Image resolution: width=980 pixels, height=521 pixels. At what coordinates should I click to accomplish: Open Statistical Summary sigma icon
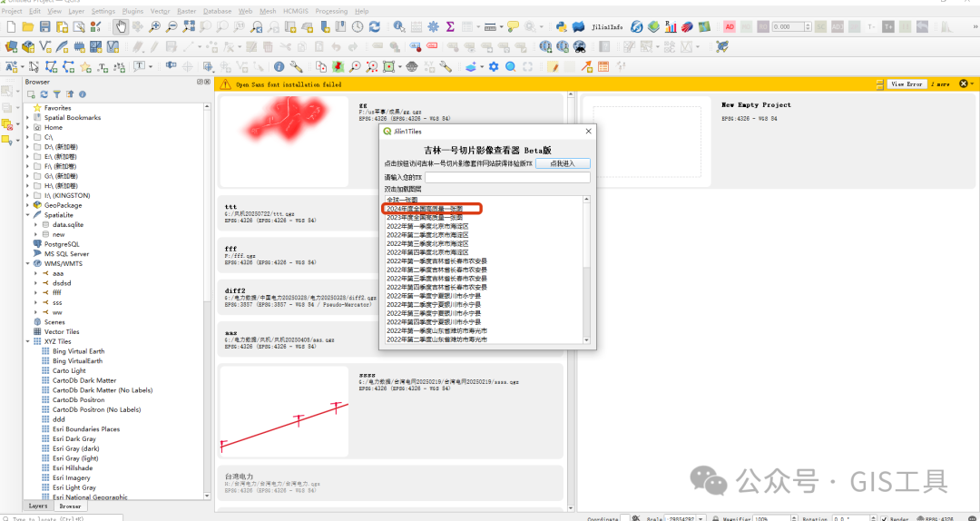coord(450,27)
